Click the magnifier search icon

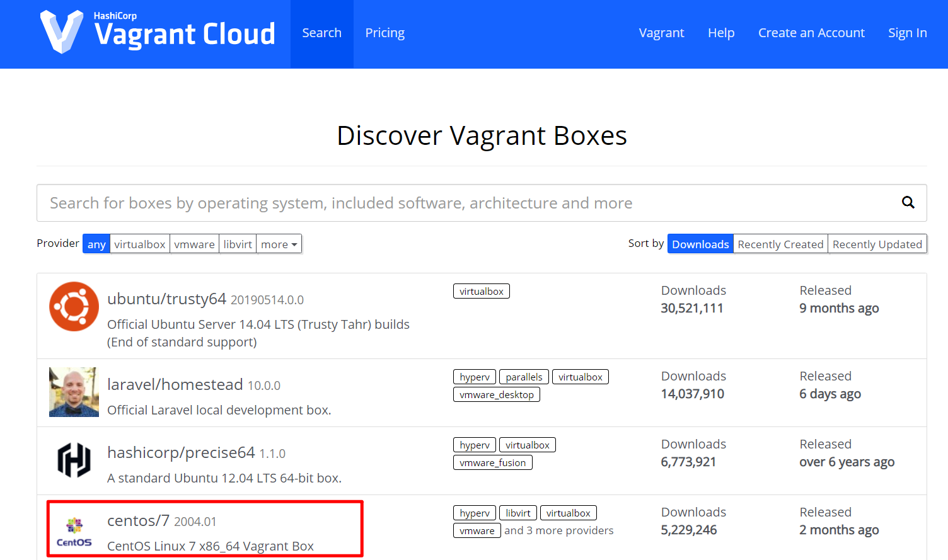[908, 202]
